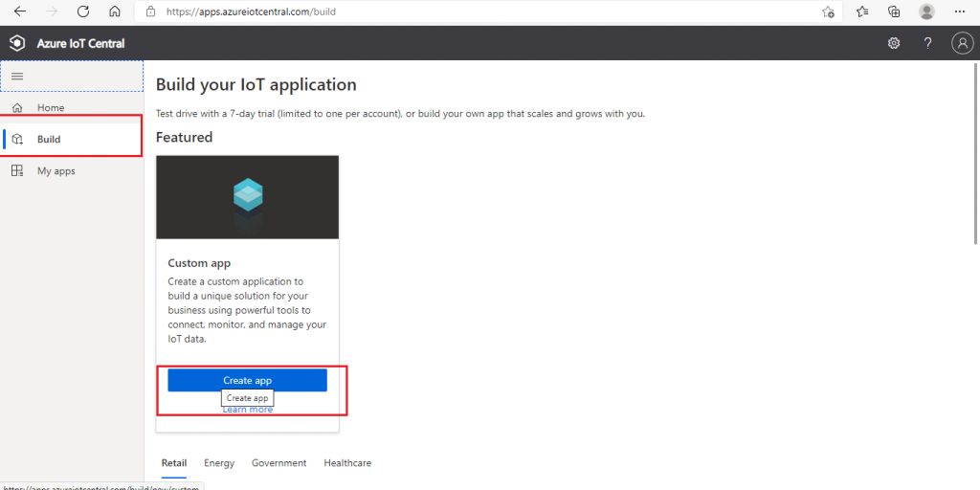Click the Custom app heading text

tap(199, 263)
